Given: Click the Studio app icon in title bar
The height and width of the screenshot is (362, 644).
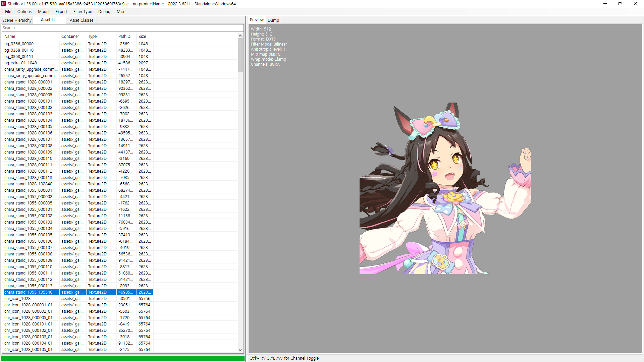Looking at the screenshot, I should pyautogui.click(x=3, y=4).
